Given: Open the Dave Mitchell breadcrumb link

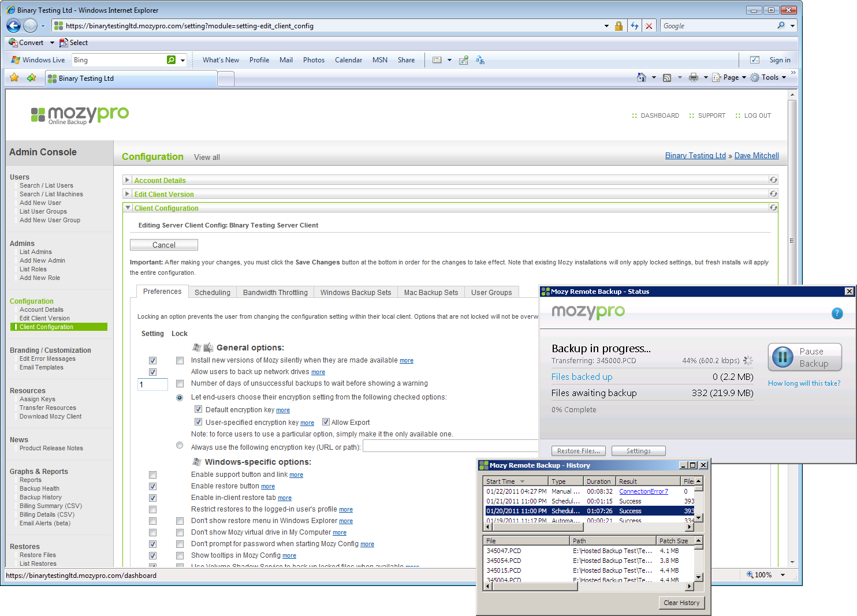Looking at the screenshot, I should pos(757,156).
